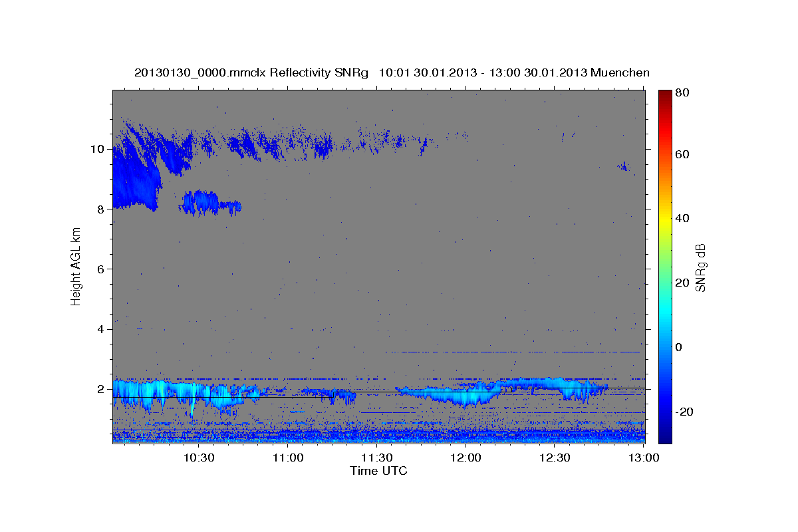Click the 12:00 time tick label
This screenshot has width=798, height=532.
pyautogui.click(x=465, y=458)
